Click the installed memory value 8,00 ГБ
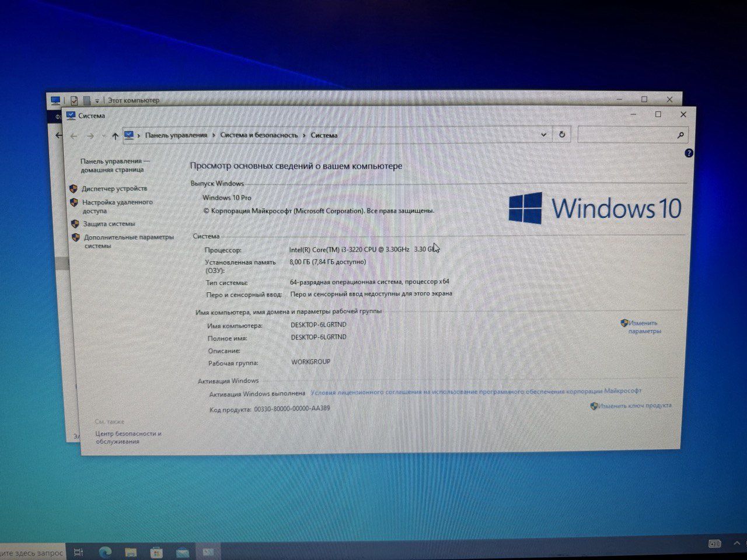 tap(327, 262)
